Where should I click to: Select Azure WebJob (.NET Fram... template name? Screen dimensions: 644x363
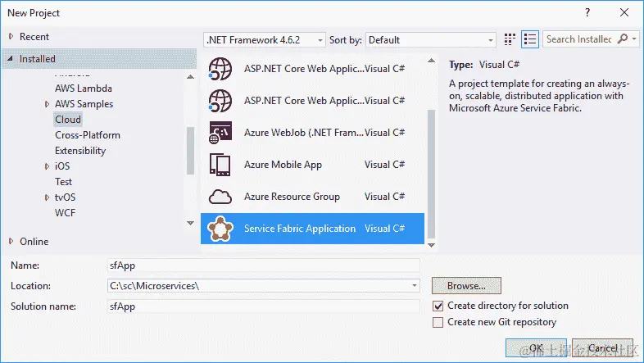303,133
